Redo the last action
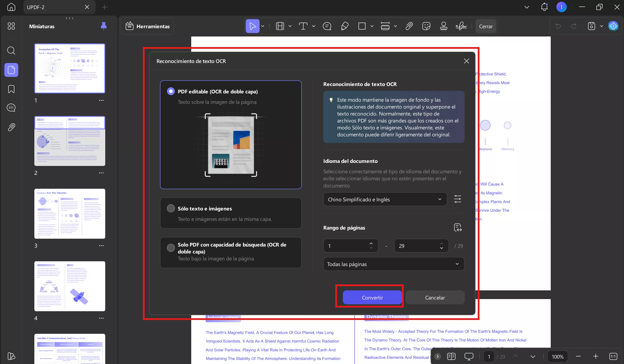 pyautogui.click(x=574, y=26)
